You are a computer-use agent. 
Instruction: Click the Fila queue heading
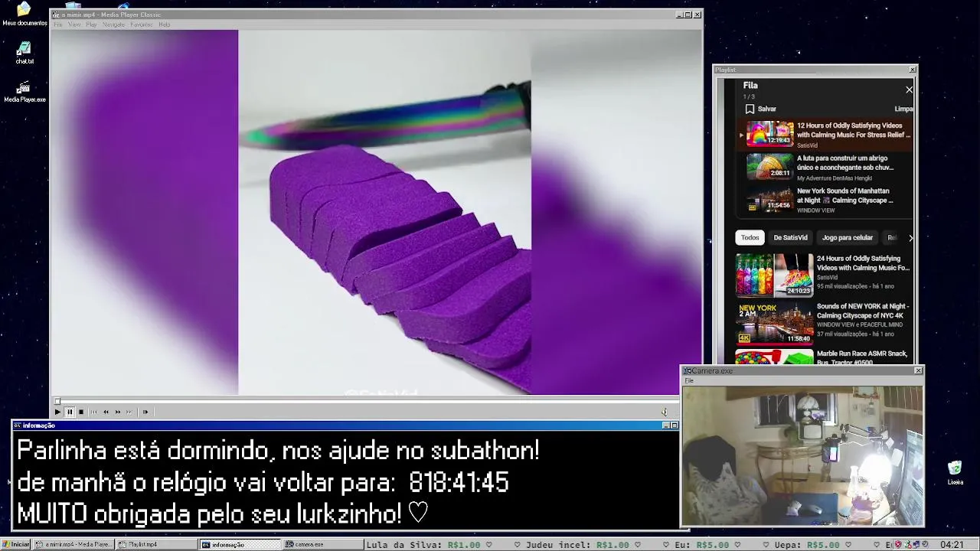(750, 86)
